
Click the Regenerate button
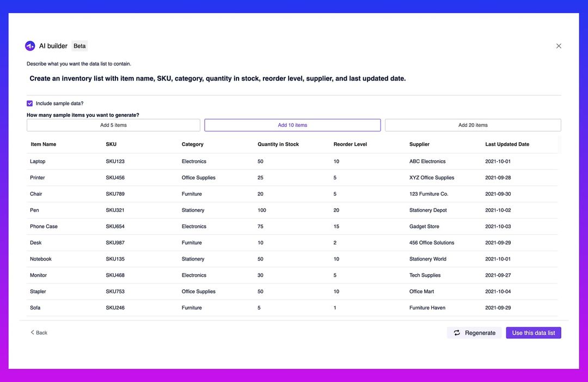pos(474,332)
